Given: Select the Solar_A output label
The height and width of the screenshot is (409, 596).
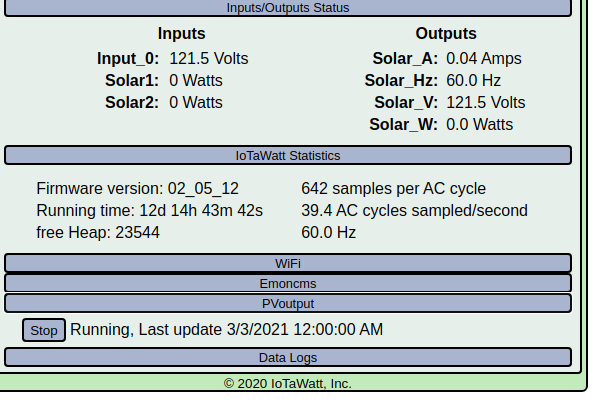Looking at the screenshot, I should pos(405,59).
